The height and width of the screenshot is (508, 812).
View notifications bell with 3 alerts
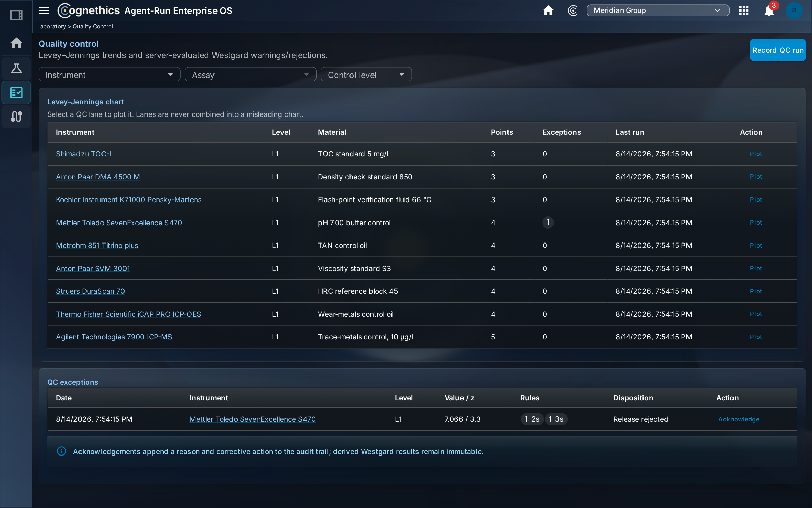[x=769, y=10]
